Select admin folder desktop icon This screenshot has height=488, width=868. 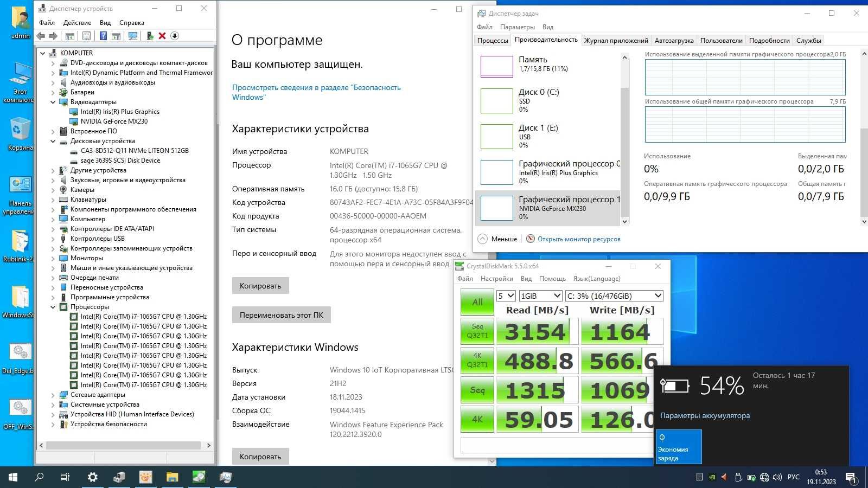(x=20, y=23)
